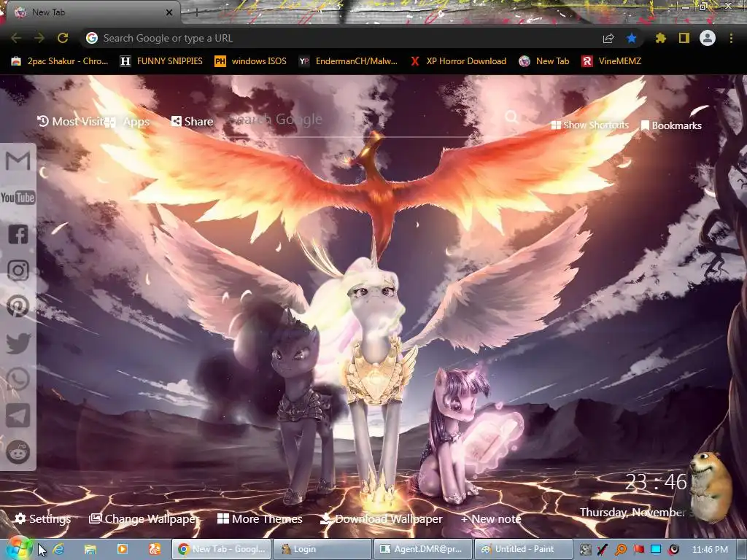Image resolution: width=747 pixels, height=560 pixels.
Task: Click the blue bookmark star
Action: [632, 38]
